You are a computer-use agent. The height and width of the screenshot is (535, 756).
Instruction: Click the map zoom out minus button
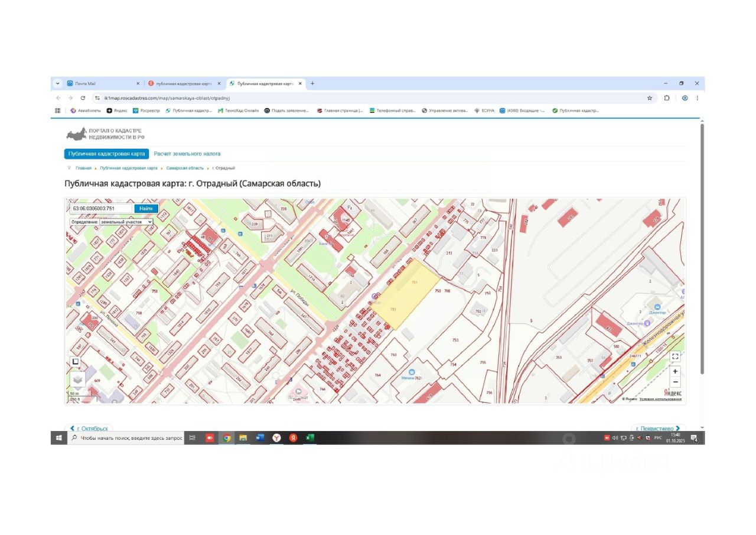point(675,382)
